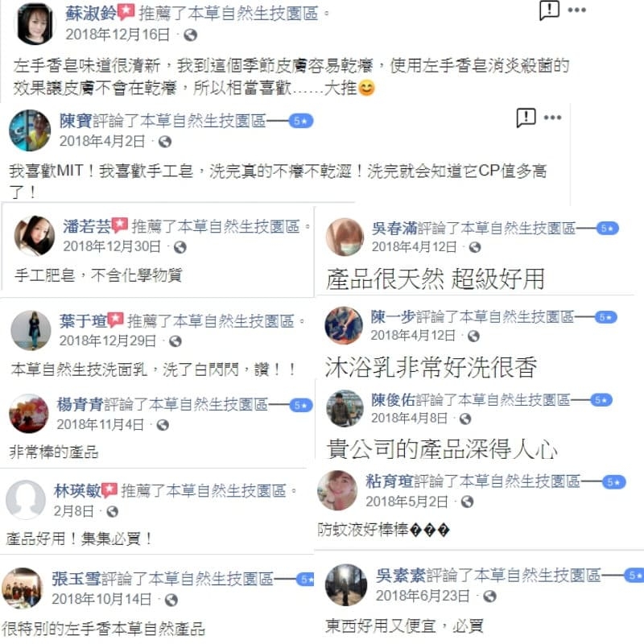Click the report icon on 陳寶's review

526,118
